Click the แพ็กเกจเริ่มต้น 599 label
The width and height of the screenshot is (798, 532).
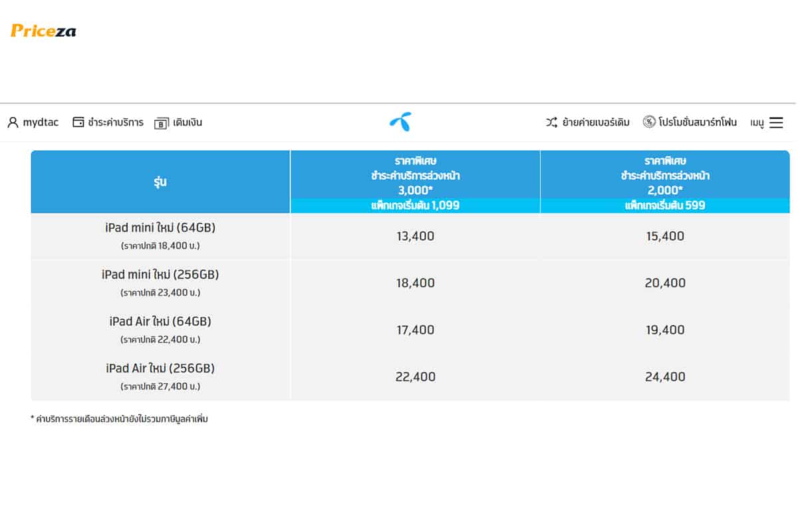(x=665, y=205)
